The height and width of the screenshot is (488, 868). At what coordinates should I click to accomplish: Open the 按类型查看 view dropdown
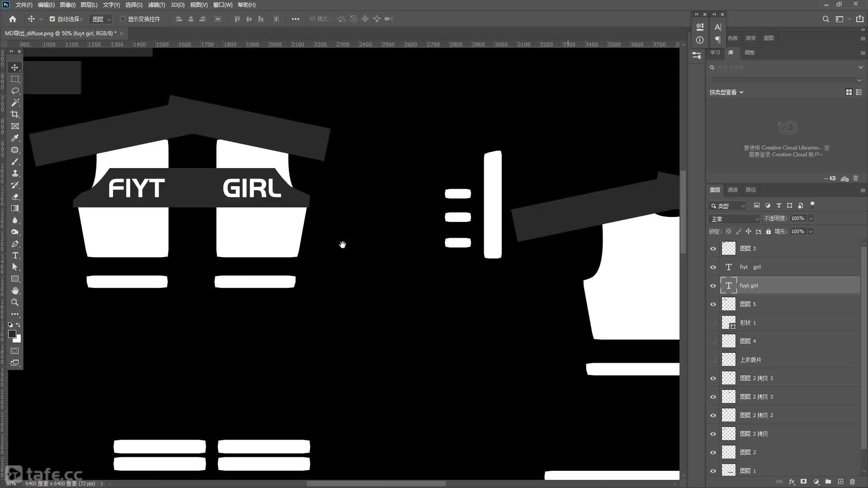[726, 92]
